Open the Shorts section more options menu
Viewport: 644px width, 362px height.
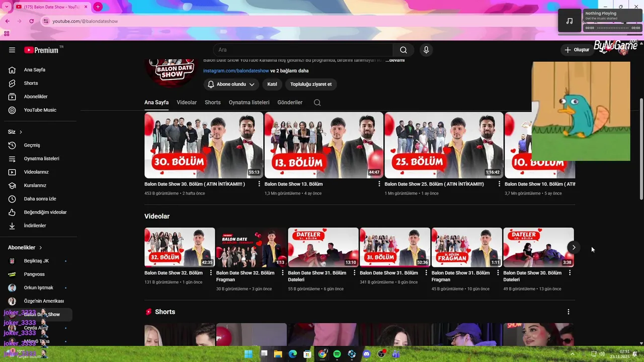pos(569,312)
